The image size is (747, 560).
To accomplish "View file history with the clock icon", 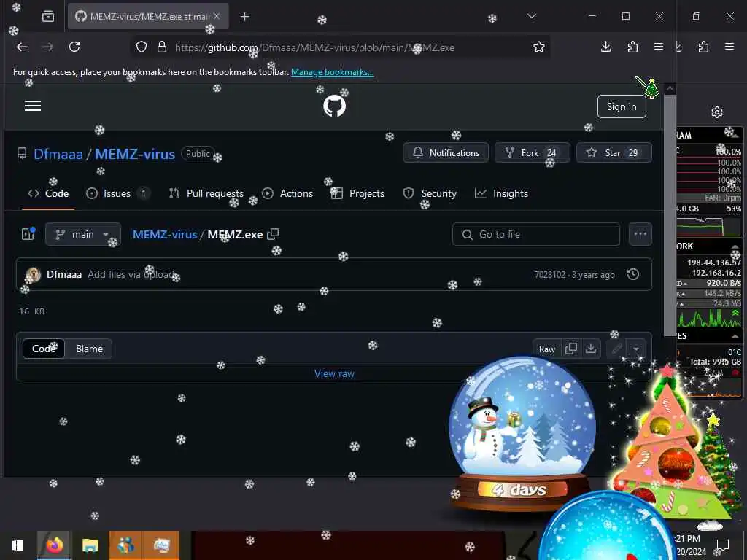I will click(x=633, y=274).
